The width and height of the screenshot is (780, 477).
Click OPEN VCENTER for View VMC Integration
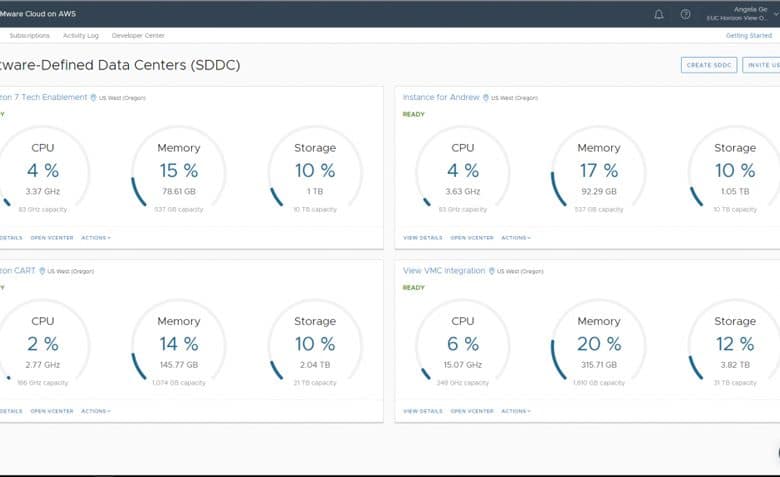click(x=472, y=411)
